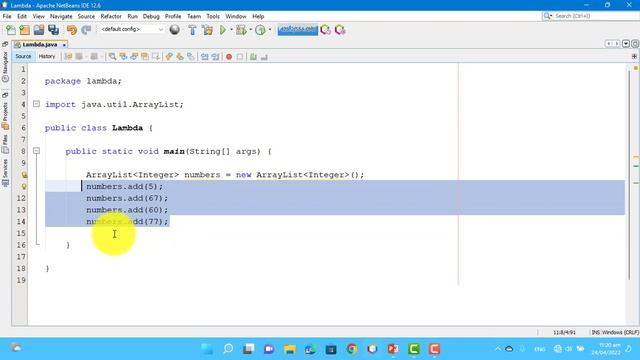Show opened documents list dropdown
The height and width of the screenshot is (360, 640).
626,44
